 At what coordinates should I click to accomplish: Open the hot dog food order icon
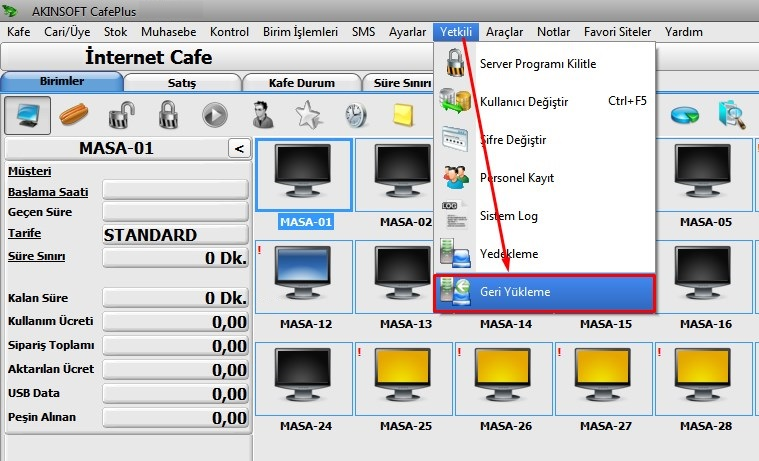coord(74,115)
